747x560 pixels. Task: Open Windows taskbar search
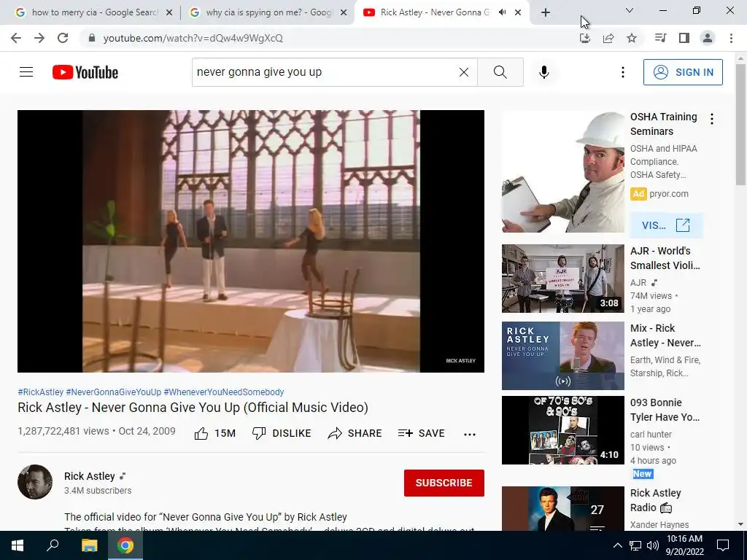(x=53, y=545)
